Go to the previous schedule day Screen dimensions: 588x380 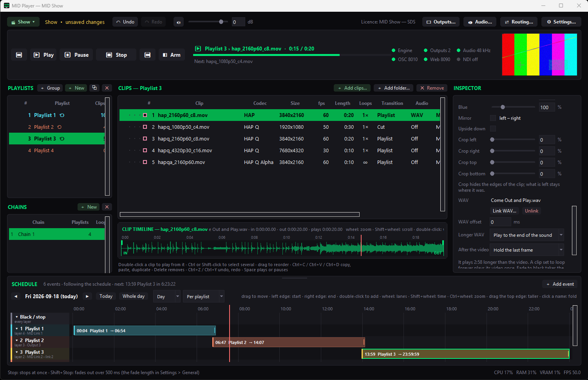[x=16, y=296]
